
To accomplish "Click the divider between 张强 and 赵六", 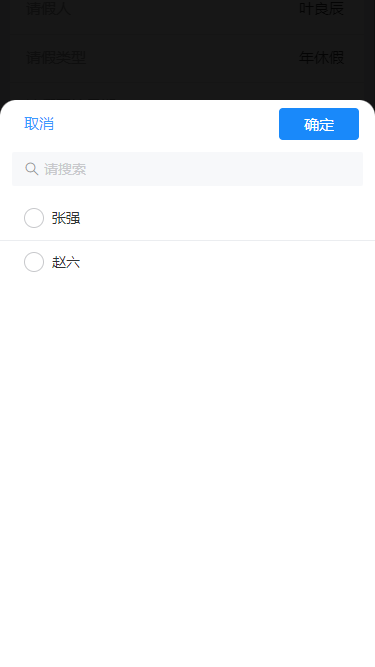I will click(188, 240).
